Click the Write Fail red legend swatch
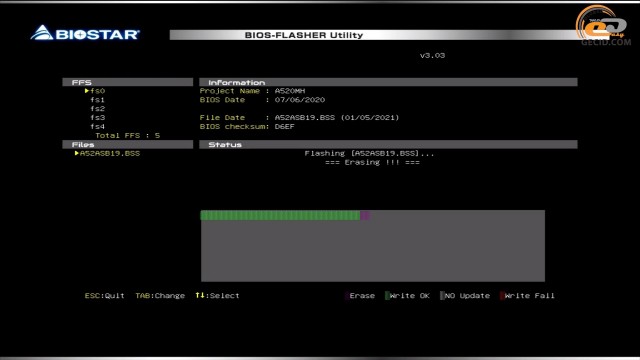 [x=502, y=296]
